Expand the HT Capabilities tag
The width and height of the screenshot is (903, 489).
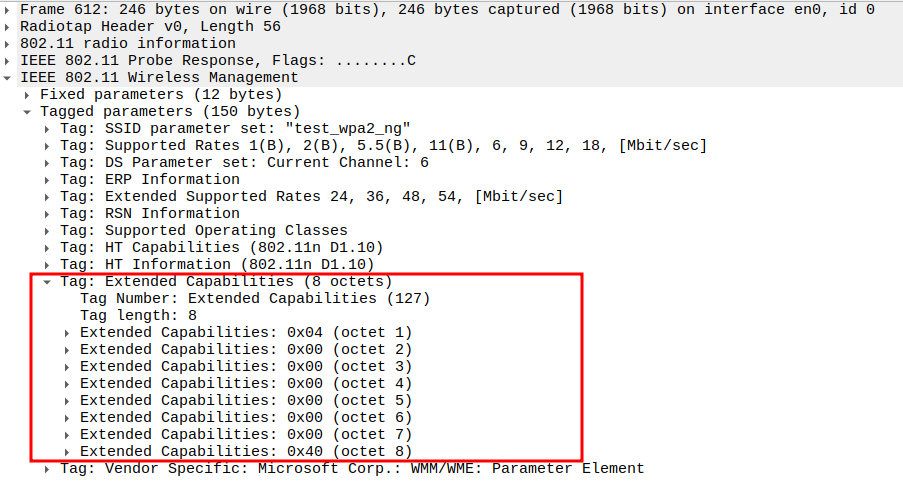point(48,248)
